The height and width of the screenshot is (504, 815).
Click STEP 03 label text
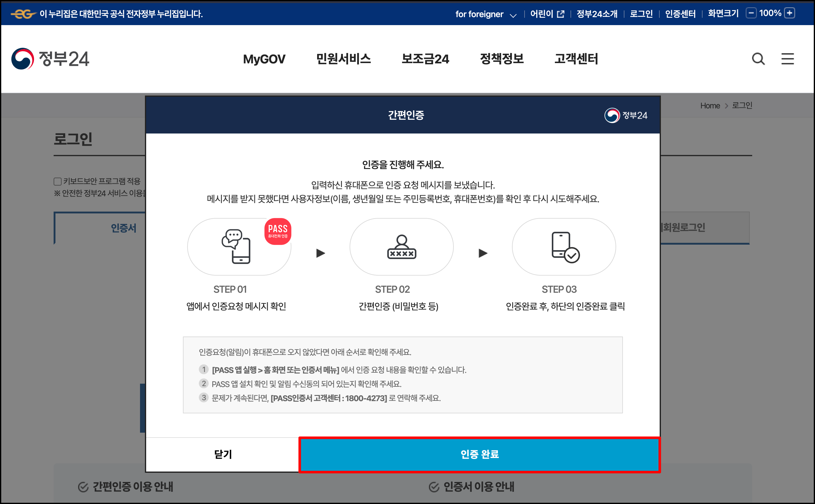click(559, 289)
